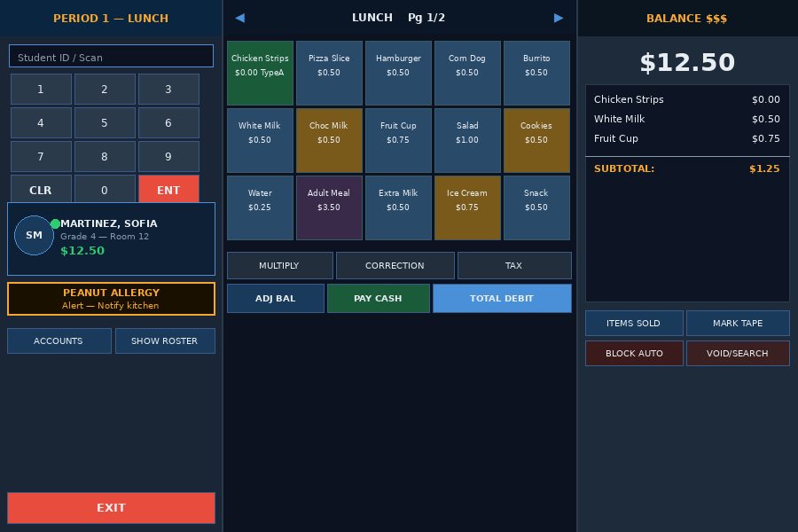Add Chicken Strips TypeA meal
This screenshot has width=798, height=532.
coord(260,73)
